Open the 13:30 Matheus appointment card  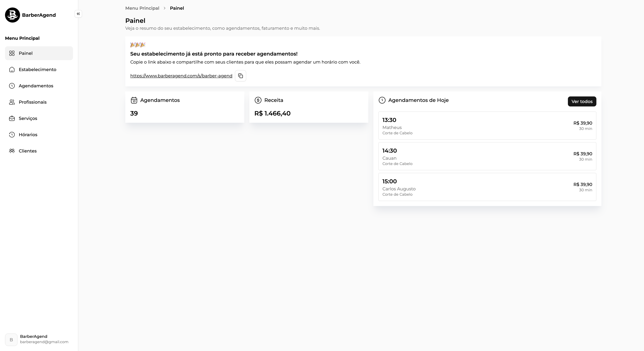coord(487,126)
